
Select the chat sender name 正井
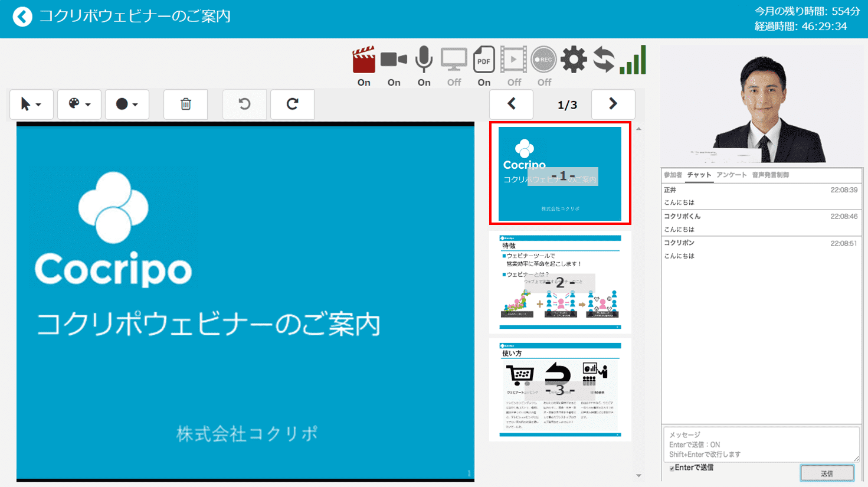[x=670, y=190]
